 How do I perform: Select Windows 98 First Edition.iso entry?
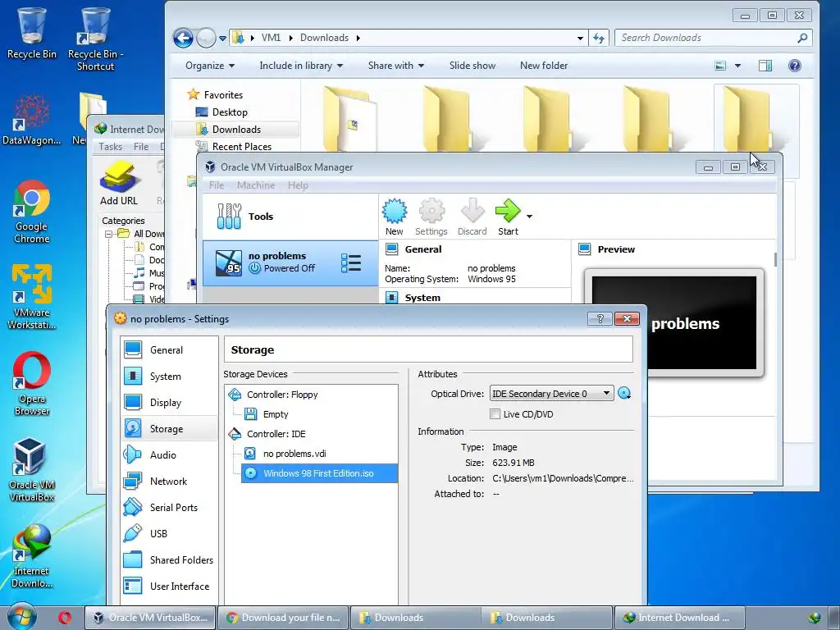(319, 473)
